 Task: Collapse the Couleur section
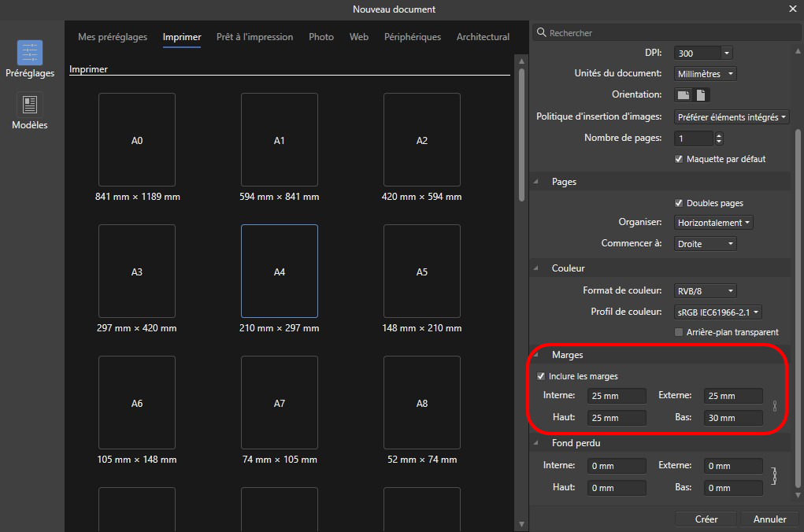(x=536, y=268)
